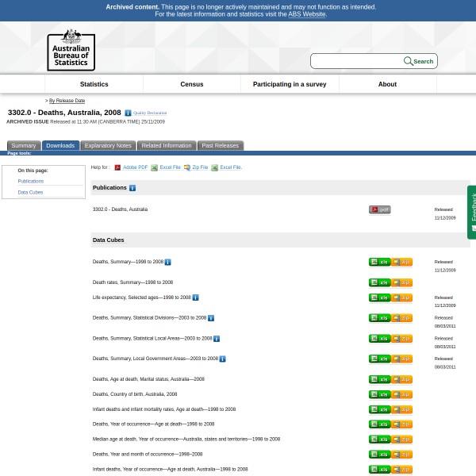Download zip for Infant deaths and mortality rates

pos(402,409)
